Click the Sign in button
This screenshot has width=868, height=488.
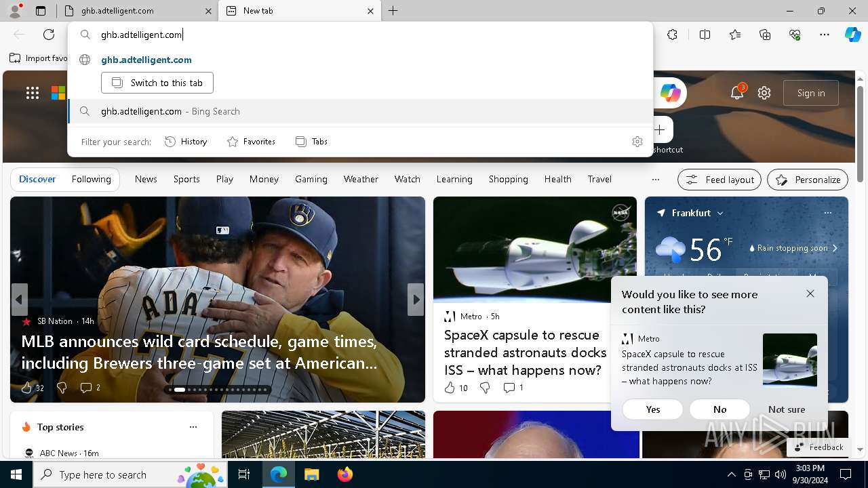tap(811, 93)
